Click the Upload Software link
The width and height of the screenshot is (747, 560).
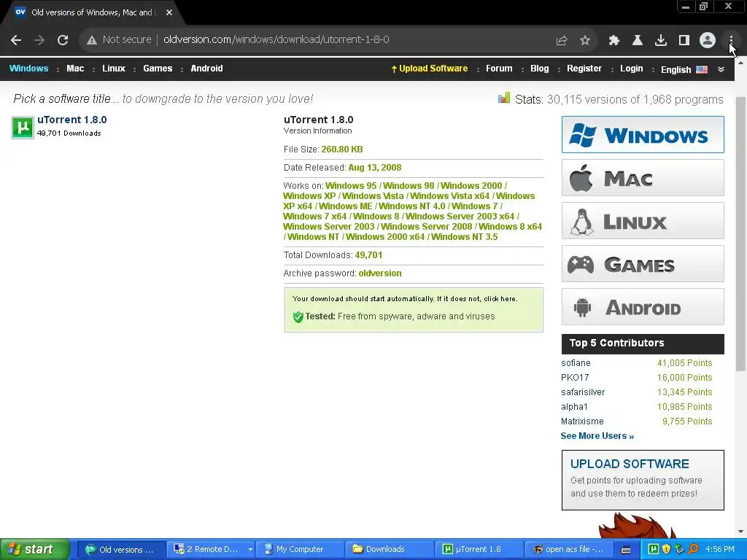(430, 69)
